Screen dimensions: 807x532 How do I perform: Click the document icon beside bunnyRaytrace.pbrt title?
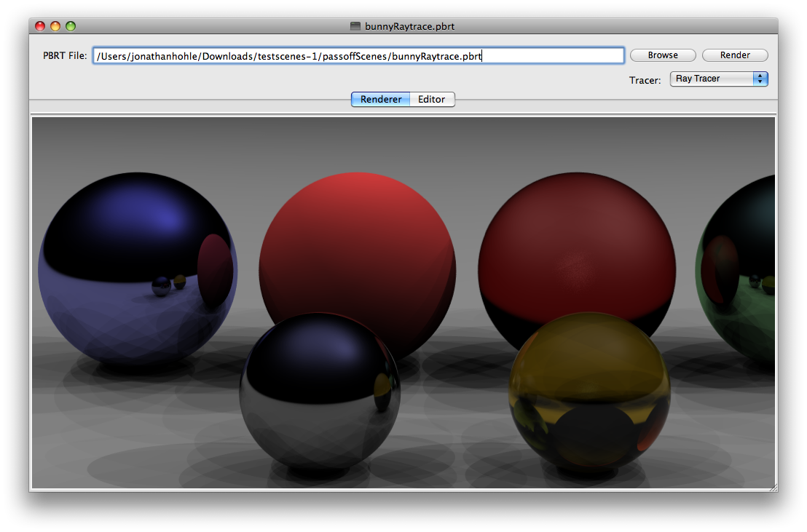point(355,26)
